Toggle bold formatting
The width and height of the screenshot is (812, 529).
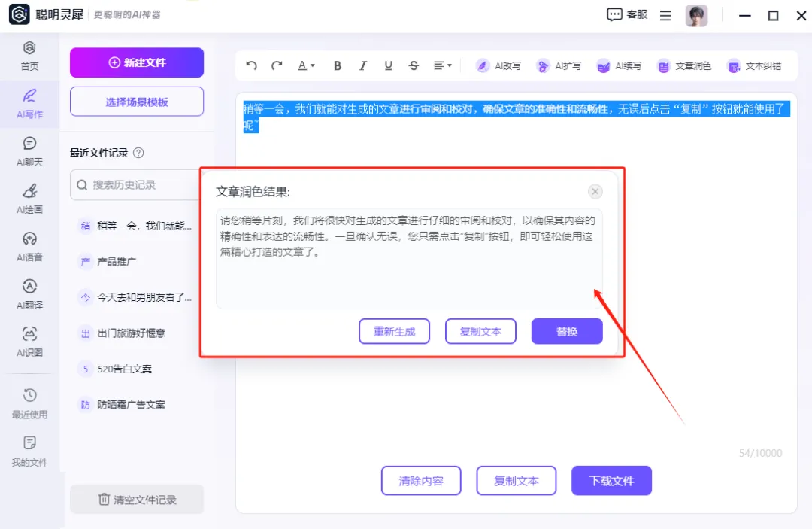pyautogui.click(x=338, y=66)
